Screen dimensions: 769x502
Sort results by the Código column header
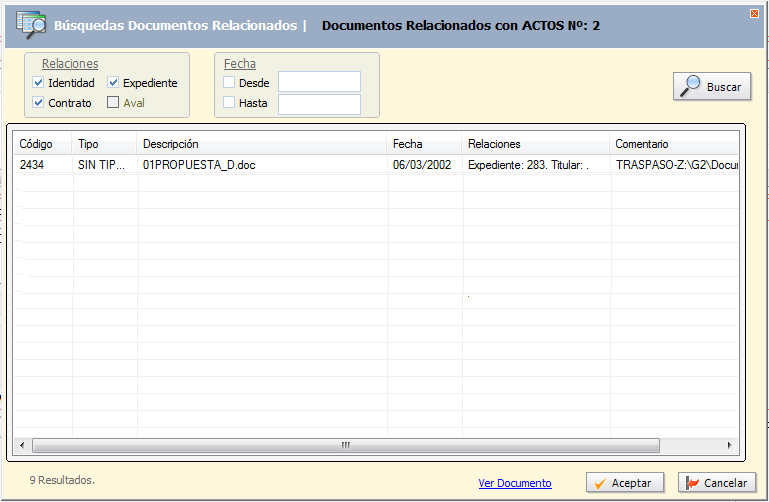click(36, 145)
